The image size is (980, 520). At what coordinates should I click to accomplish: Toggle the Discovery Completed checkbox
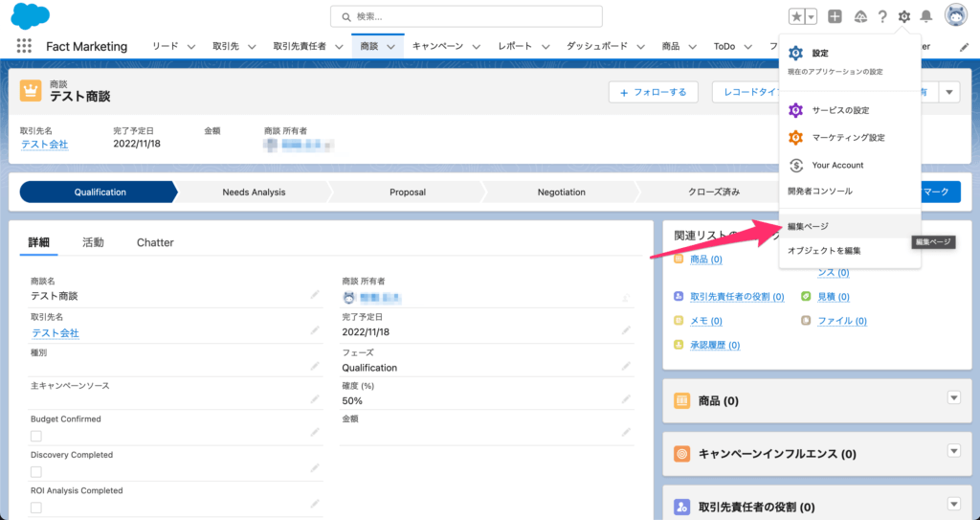[x=36, y=471]
